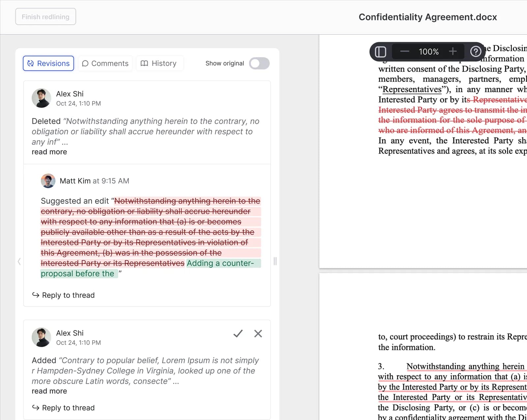The height and width of the screenshot is (420, 527).
Task: Accept Alex Shi's added revision checkmark
Action: click(238, 334)
